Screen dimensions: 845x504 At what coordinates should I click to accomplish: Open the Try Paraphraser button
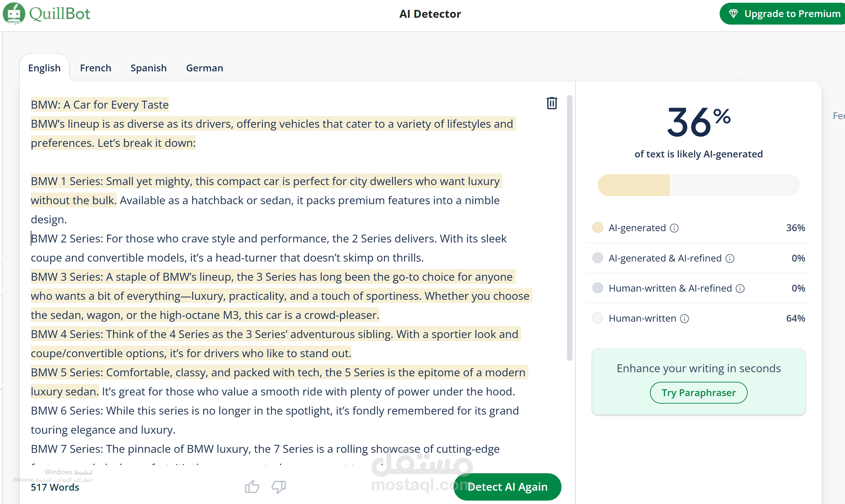click(698, 393)
